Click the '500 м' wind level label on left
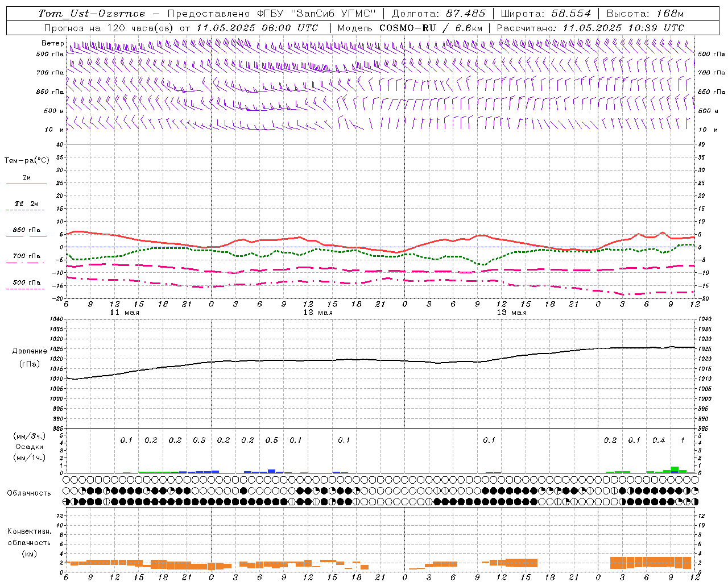This screenshot has height=582, width=728. click(x=55, y=111)
